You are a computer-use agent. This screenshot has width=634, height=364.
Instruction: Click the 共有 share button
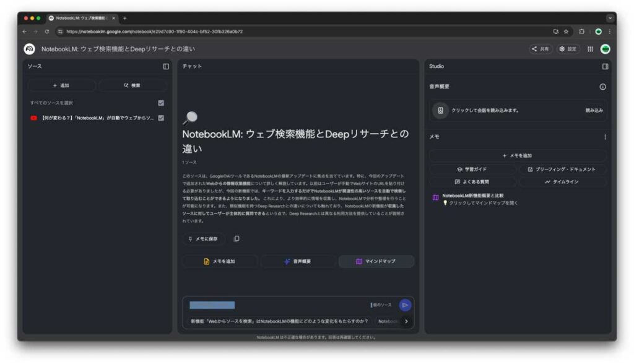[540, 49]
